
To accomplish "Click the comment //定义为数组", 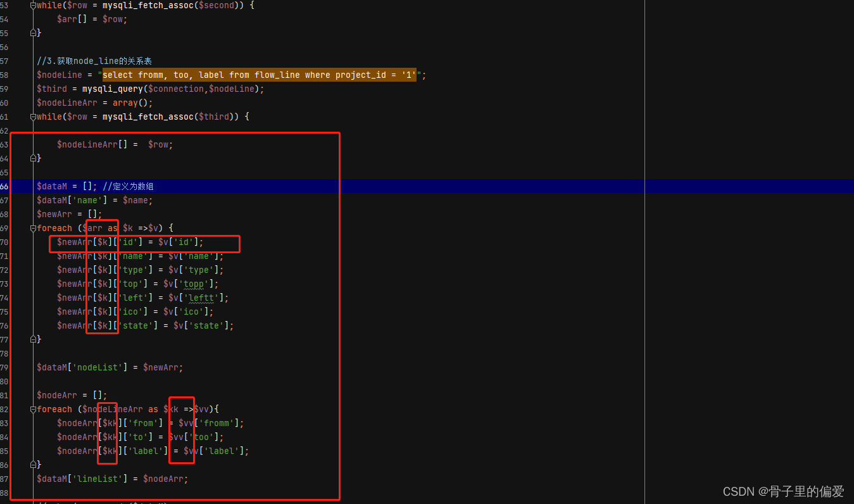I will 128,186.
